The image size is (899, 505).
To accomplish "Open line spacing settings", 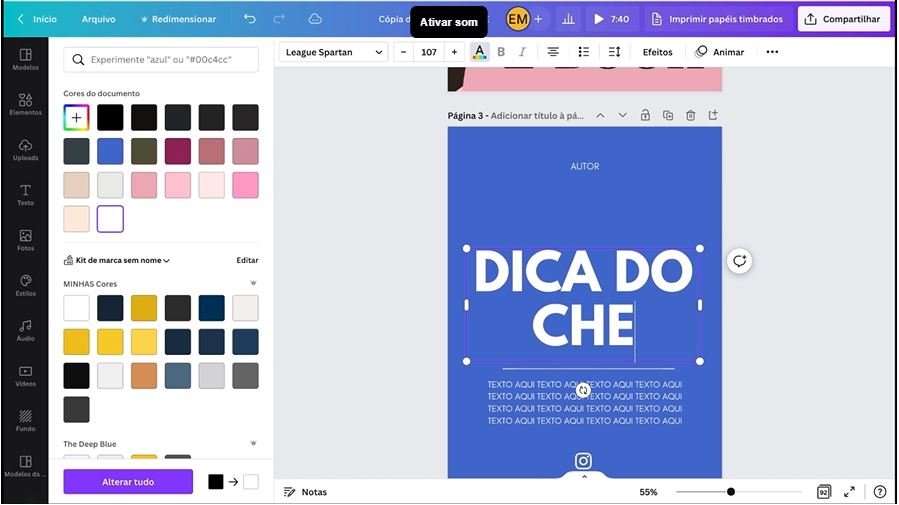I will pos(614,52).
